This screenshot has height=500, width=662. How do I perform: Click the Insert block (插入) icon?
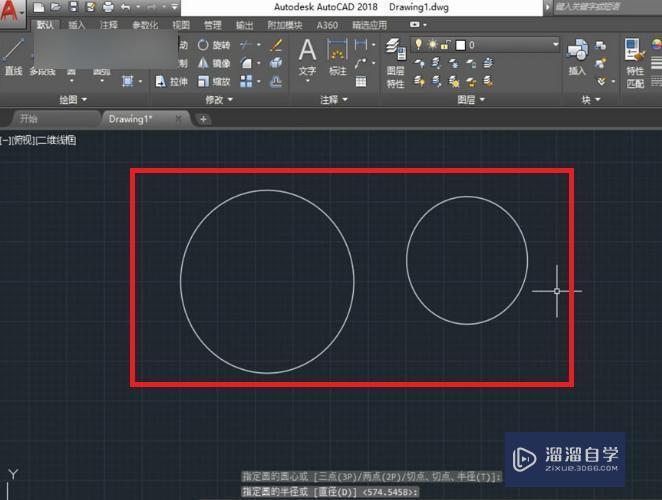pyautogui.click(x=577, y=57)
